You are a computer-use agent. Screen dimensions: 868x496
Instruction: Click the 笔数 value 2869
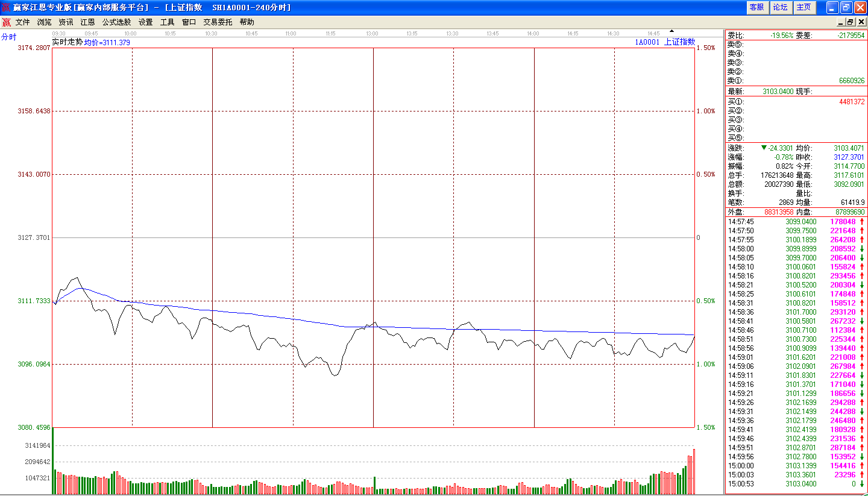(786, 202)
